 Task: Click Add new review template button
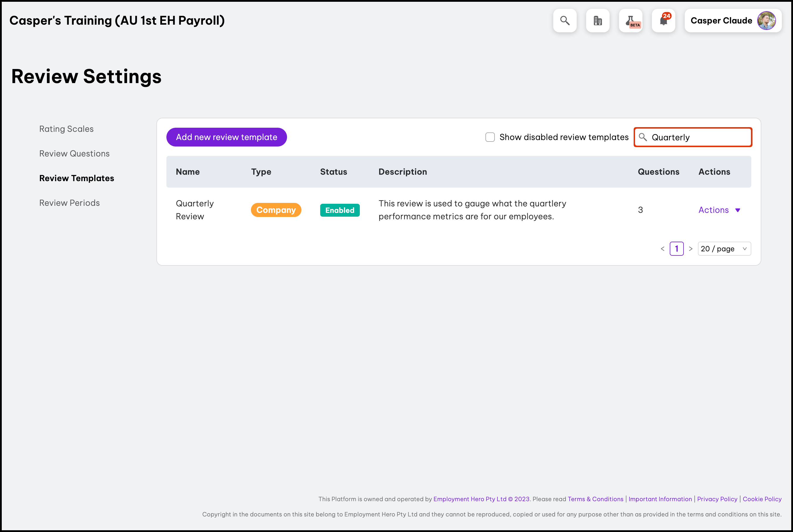(x=227, y=137)
